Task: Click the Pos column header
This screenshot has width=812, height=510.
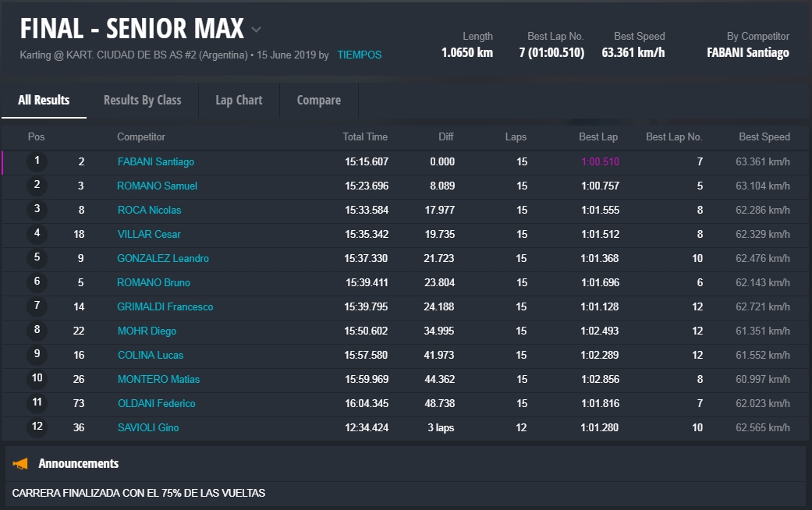Action: click(x=36, y=137)
